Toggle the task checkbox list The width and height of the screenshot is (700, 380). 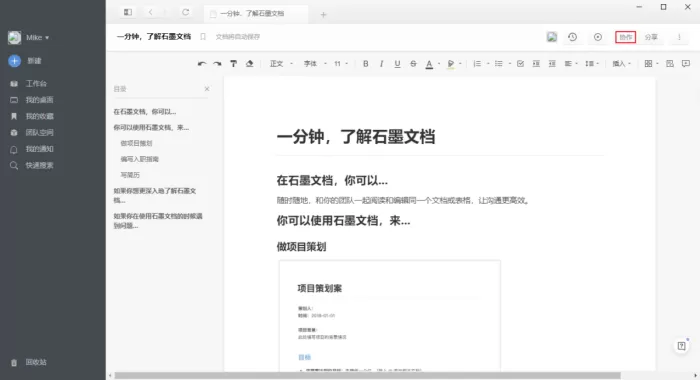click(520, 64)
